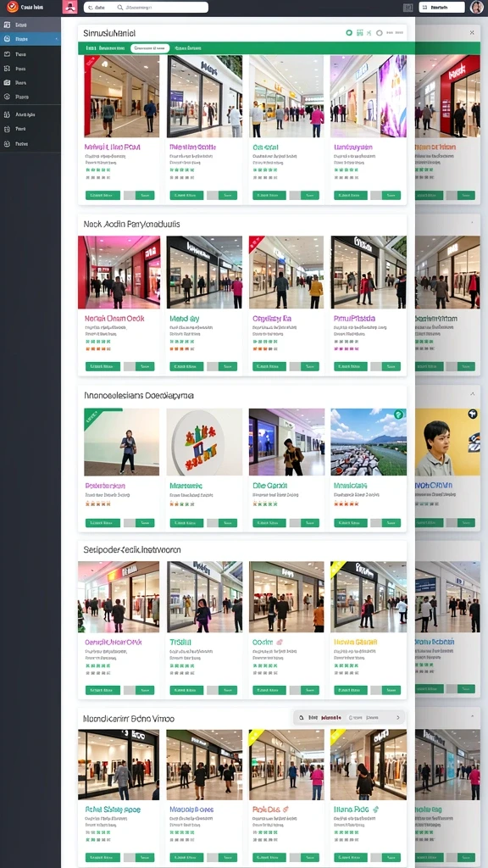Image resolution: width=488 pixels, height=868 pixels.
Task: Click the grid icon beside the top-right white field
Action: click(408, 7)
